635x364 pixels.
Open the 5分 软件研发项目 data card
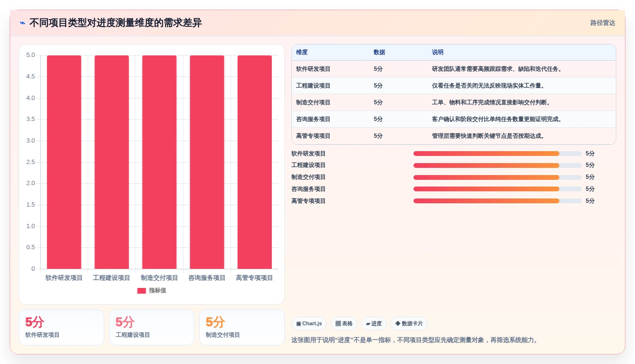(61, 327)
